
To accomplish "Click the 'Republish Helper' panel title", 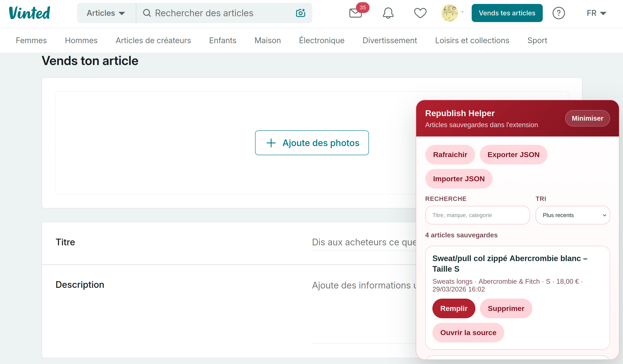I will tap(460, 113).
